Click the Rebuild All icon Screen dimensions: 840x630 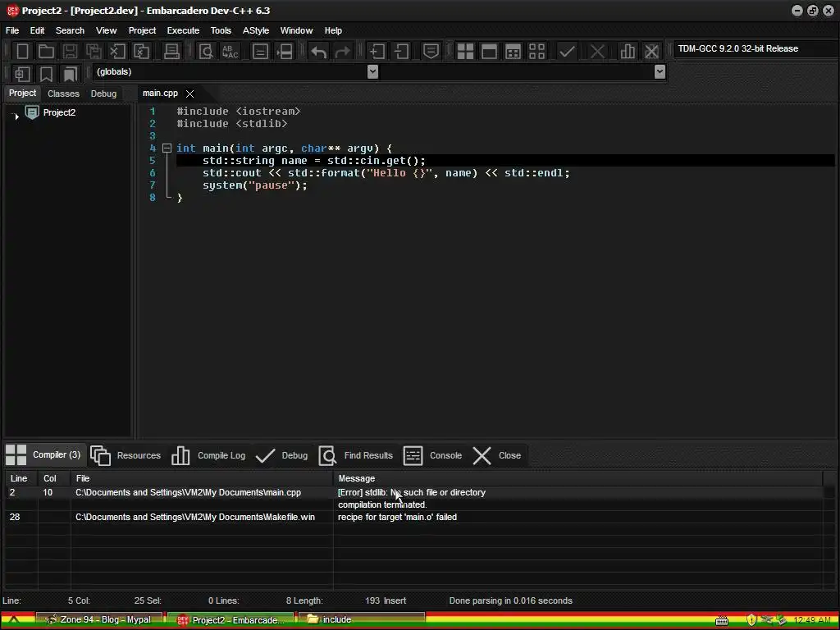pyautogui.click(x=536, y=52)
